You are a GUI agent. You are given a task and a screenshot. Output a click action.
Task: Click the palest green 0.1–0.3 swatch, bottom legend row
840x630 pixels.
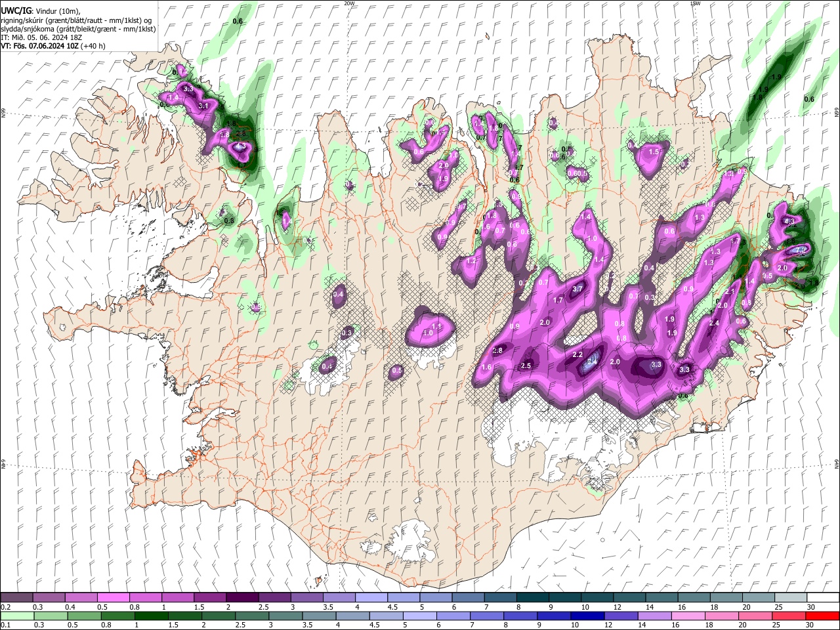coord(17,616)
